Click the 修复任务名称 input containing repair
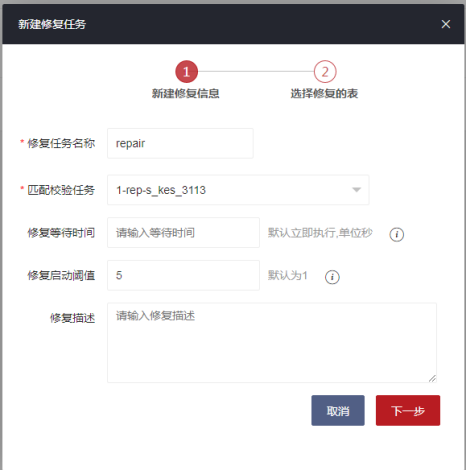Viewport: 466px width, 470px height. click(180, 143)
